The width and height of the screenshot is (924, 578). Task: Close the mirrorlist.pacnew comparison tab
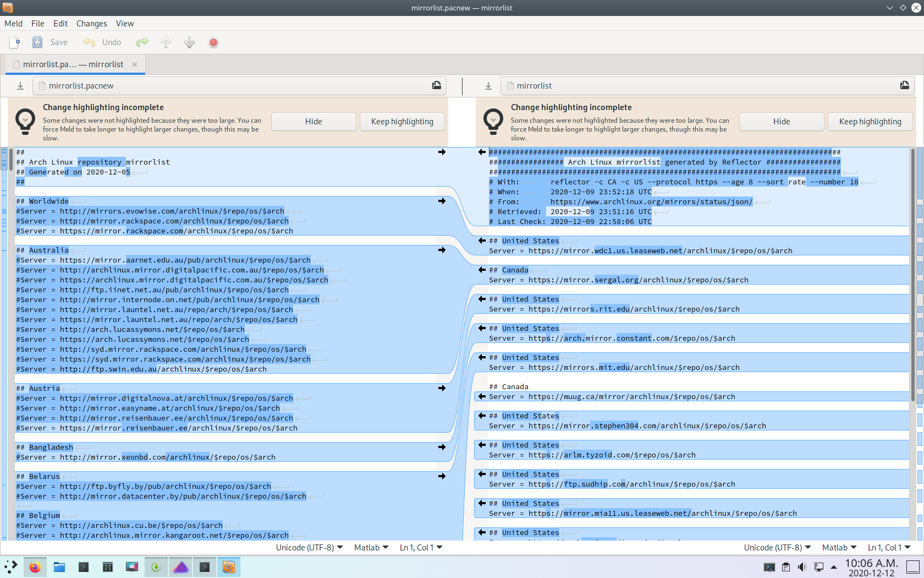pos(135,64)
